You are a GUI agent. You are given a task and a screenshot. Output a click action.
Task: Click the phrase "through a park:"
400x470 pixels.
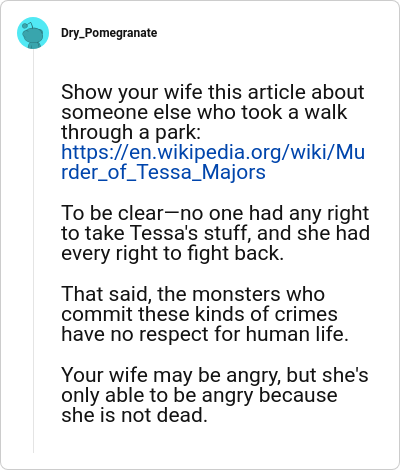pos(131,132)
